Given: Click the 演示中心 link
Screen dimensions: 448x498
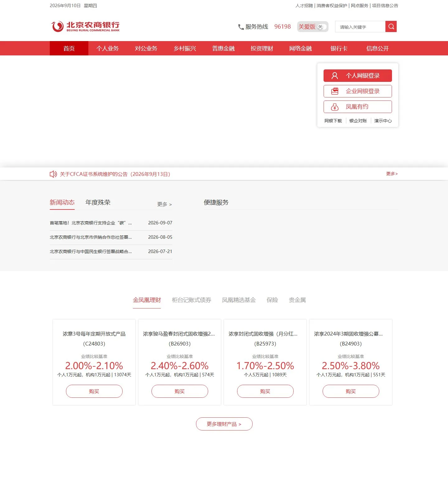Looking at the screenshot, I should pyautogui.click(x=383, y=121).
